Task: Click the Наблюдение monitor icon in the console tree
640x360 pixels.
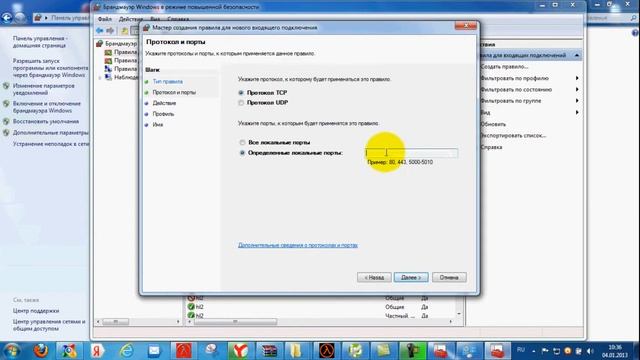Action: coord(108,77)
